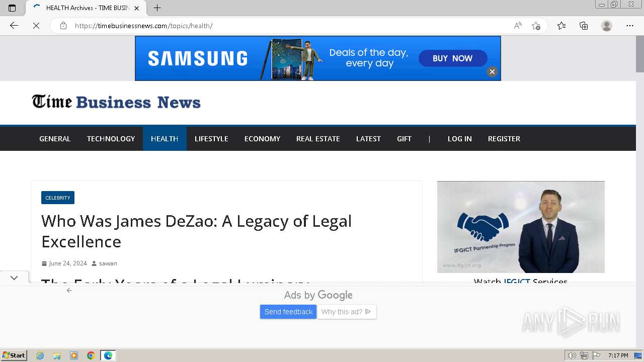Open a new tab
The image size is (644, 362).
coord(157,8)
